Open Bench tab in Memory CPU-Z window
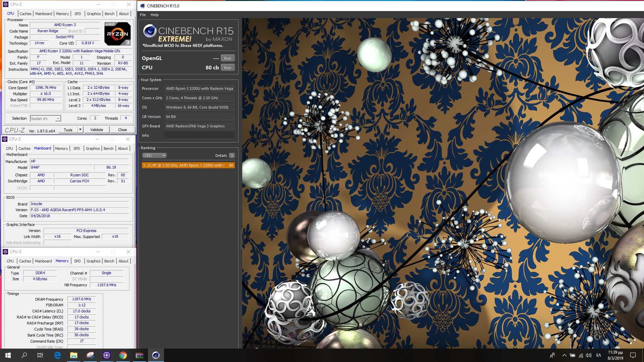The width and height of the screenshot is (644, 362). (x=109, y=261)
